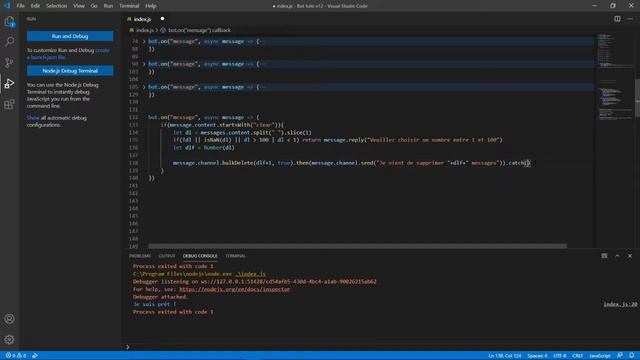Open the feedback icon in status bar

click(620, 356)
